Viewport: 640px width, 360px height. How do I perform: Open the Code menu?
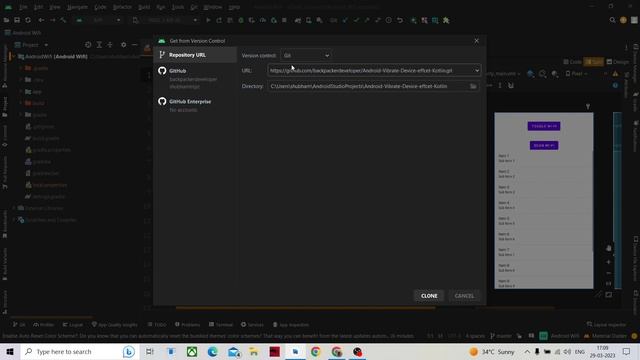(100, 7)
